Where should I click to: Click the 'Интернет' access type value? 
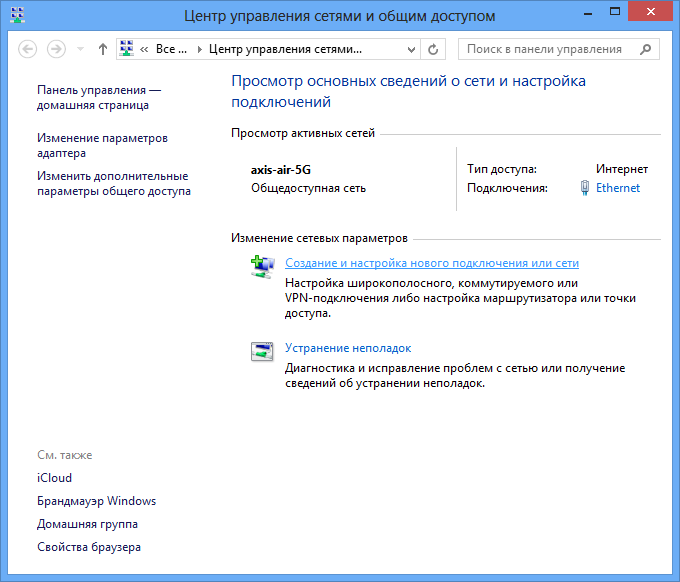622,169
